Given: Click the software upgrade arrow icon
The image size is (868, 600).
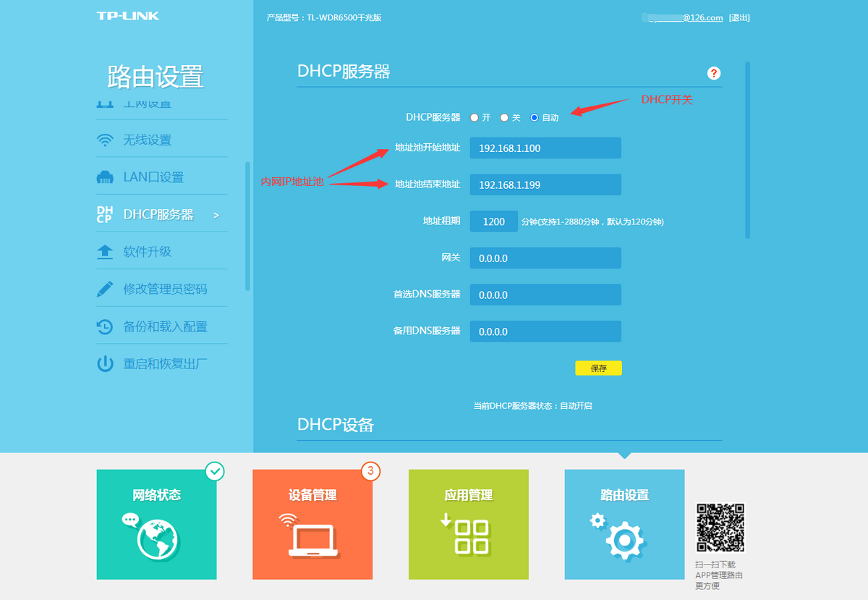Looking at the screenshot, I should pyautogui.click(x=105, y=252).
